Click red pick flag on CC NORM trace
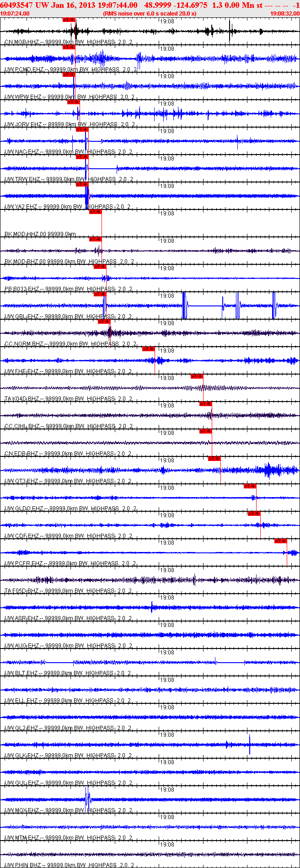This screenshot has width=300, height=868. [x=104, y=321]
